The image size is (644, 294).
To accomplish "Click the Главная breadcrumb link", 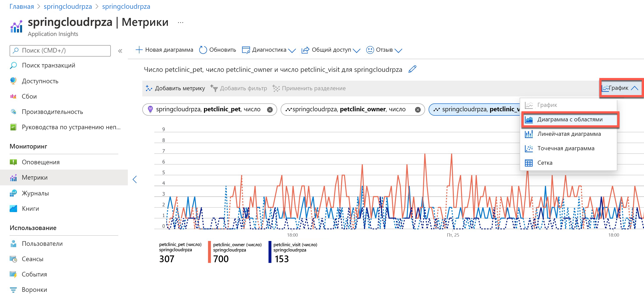I will 21,7.
